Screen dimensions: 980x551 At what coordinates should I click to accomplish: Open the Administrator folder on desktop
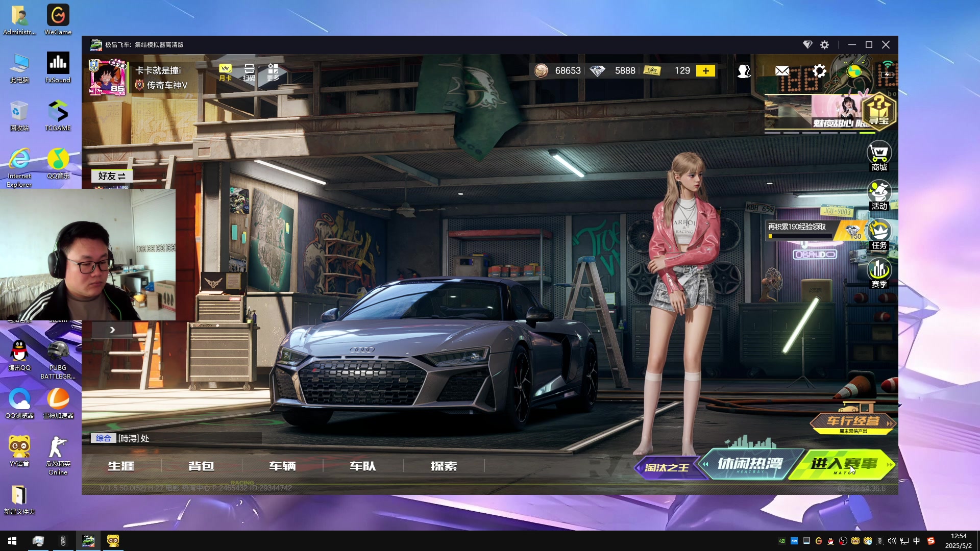tap(19, 20)
